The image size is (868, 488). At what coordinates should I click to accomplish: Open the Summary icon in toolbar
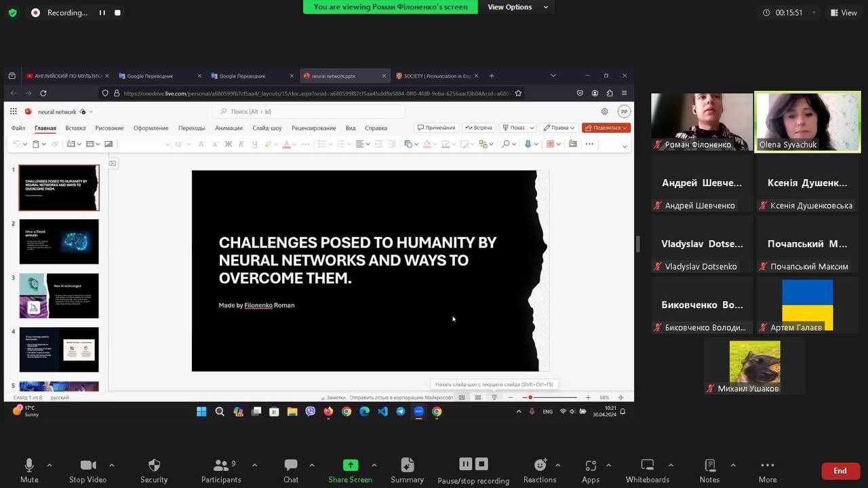point(407,465)
